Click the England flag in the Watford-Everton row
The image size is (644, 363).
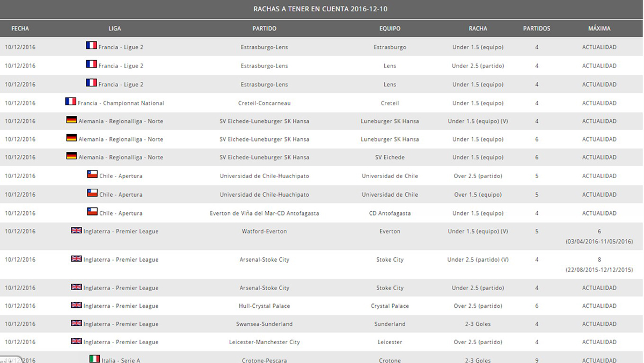pyautogui.click(x=77, y=231)
